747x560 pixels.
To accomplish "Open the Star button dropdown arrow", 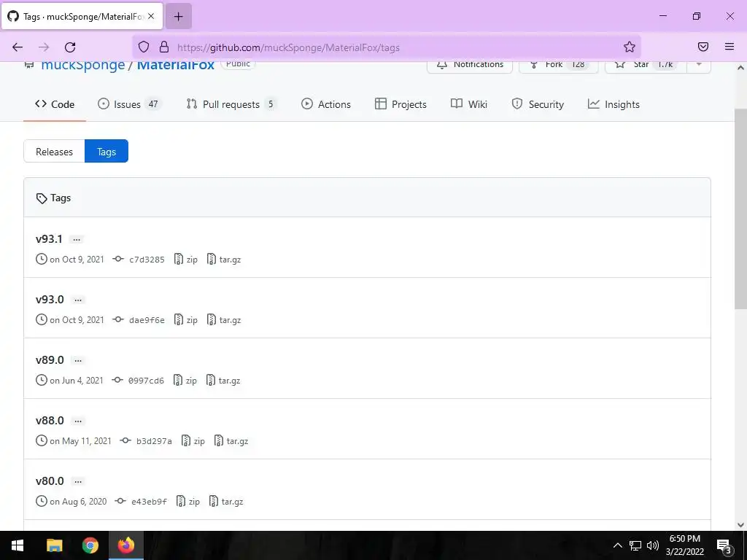I will pyautogui.click(x=699, y=64).
